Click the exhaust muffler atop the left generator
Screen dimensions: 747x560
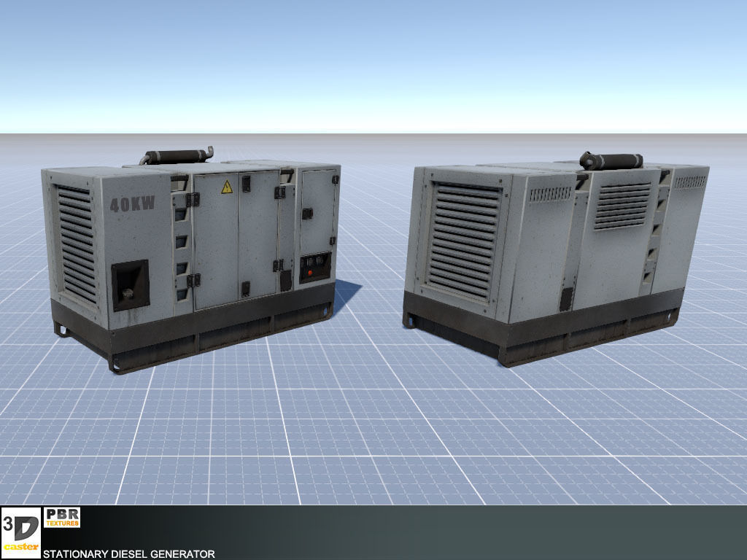(177, 156)
